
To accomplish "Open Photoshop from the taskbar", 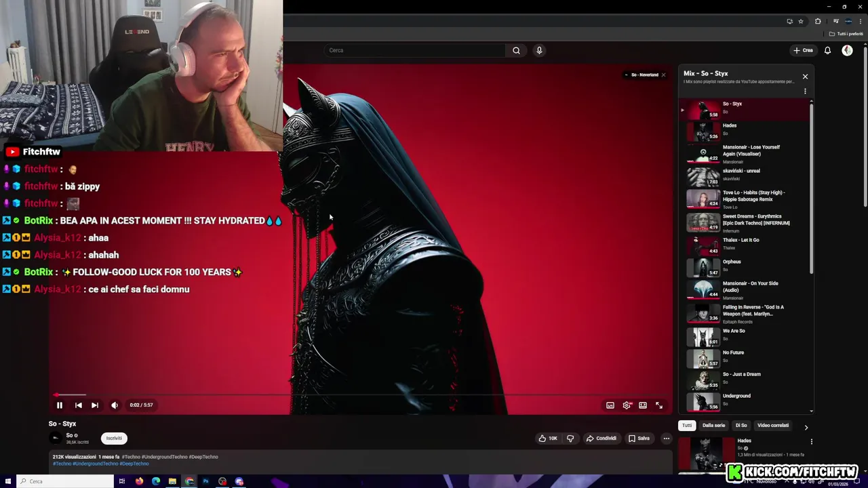I will [x=205, y=481].
